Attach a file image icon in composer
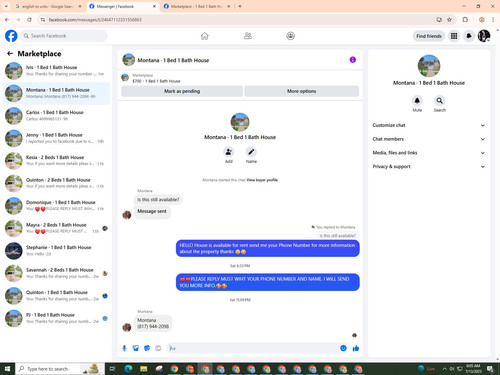 (x=136, y=348)
